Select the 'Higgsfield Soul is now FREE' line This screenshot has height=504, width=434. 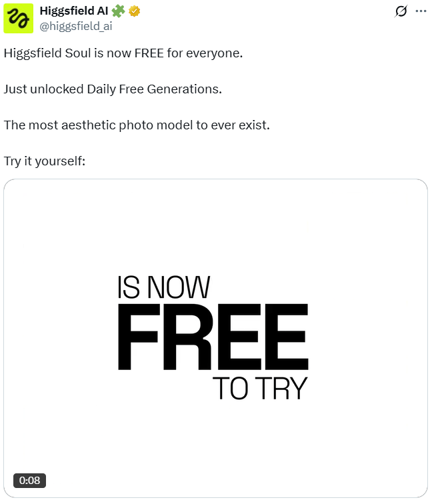point(123,53)
